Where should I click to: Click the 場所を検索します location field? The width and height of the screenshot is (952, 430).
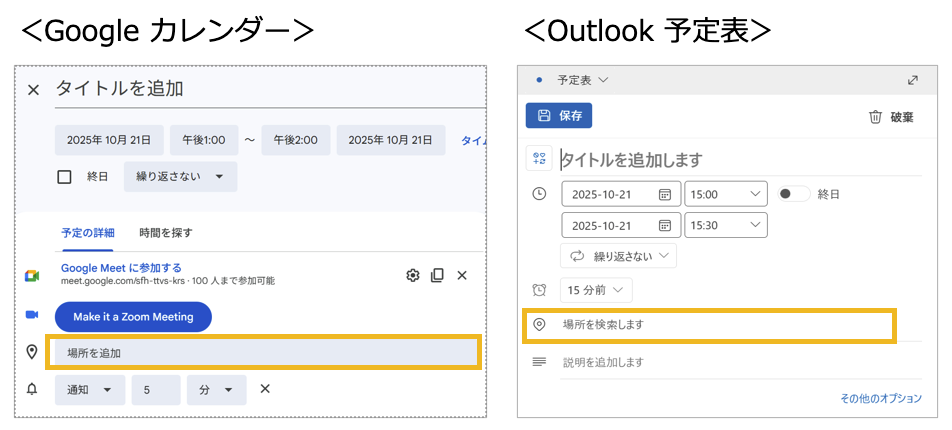coord(710,325)
